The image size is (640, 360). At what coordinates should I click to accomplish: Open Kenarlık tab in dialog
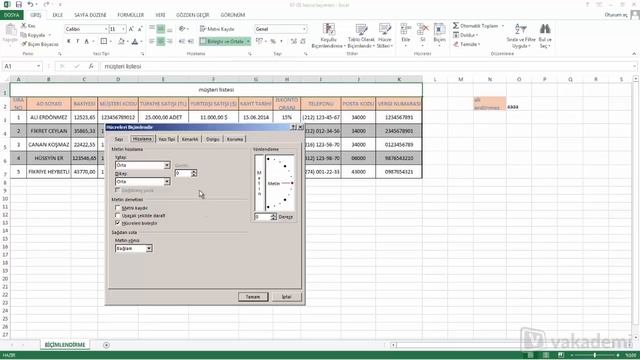click(190, 139)
